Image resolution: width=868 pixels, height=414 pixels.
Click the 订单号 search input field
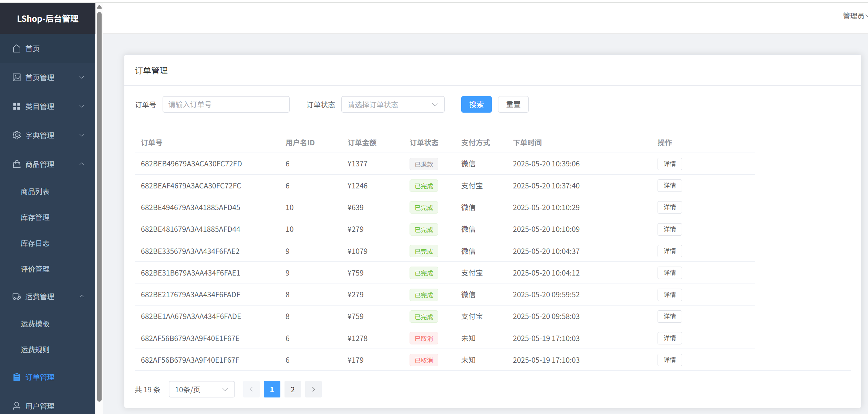[x=226, y=105]
